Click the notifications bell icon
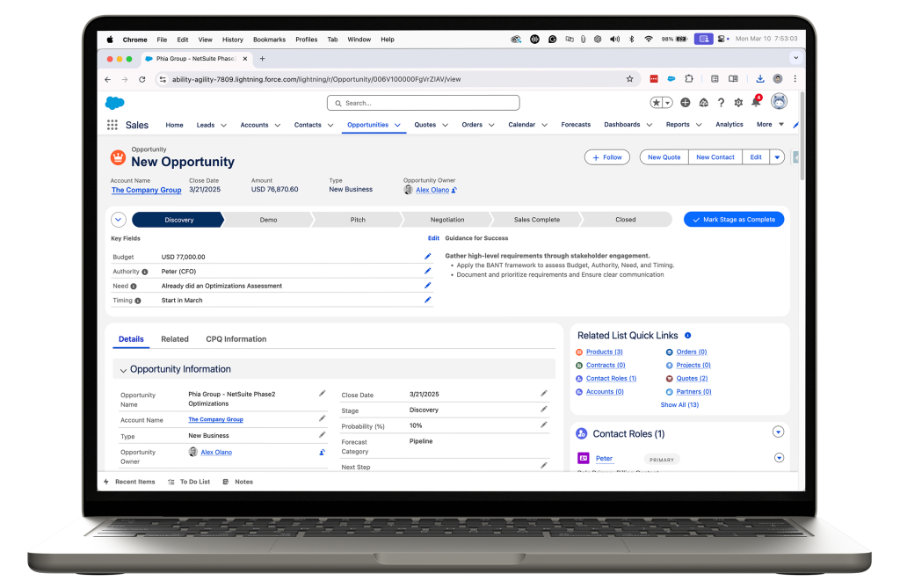Image resolution: width=900 pixels, height=588 pixels. (755, 103)
